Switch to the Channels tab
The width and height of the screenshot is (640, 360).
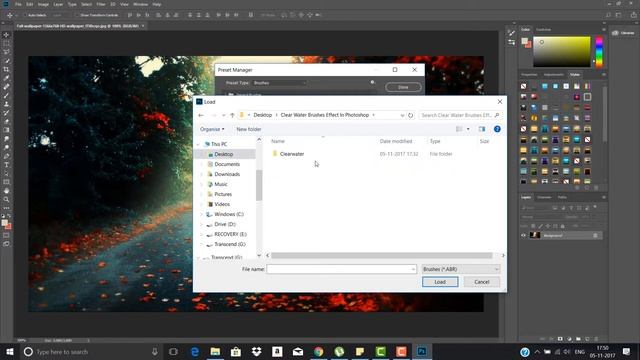pos(544,197)
